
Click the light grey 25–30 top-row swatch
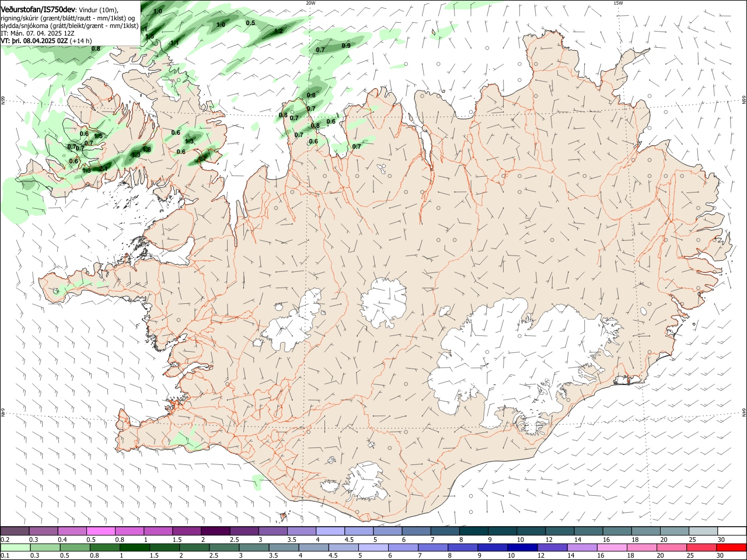point(703,531)
